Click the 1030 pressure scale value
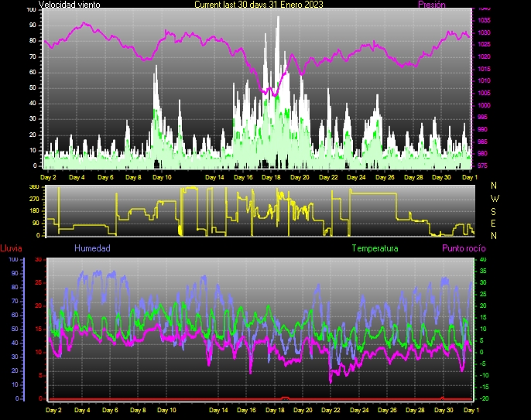Viewport: 531px width, 420px height. 484,32
